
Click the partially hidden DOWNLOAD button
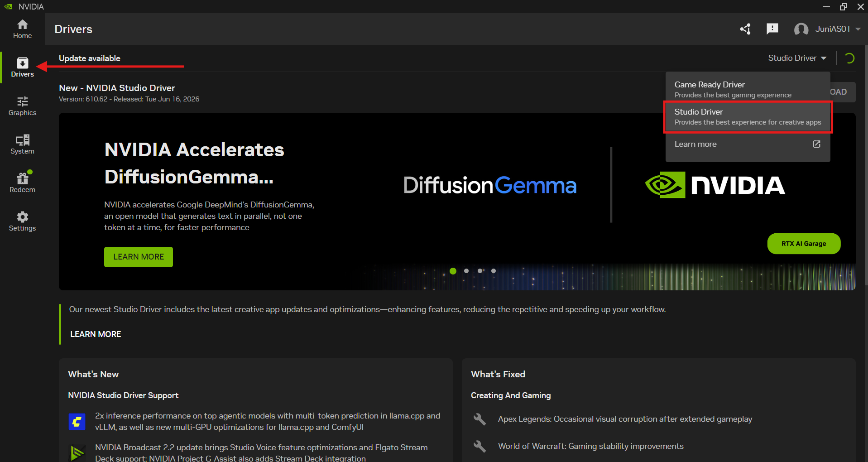point(843,92)
